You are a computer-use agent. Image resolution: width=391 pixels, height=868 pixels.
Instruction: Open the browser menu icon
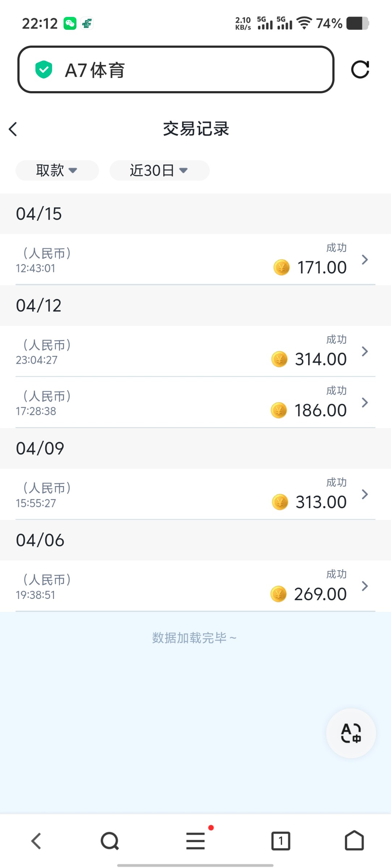(x=195, y=841)
